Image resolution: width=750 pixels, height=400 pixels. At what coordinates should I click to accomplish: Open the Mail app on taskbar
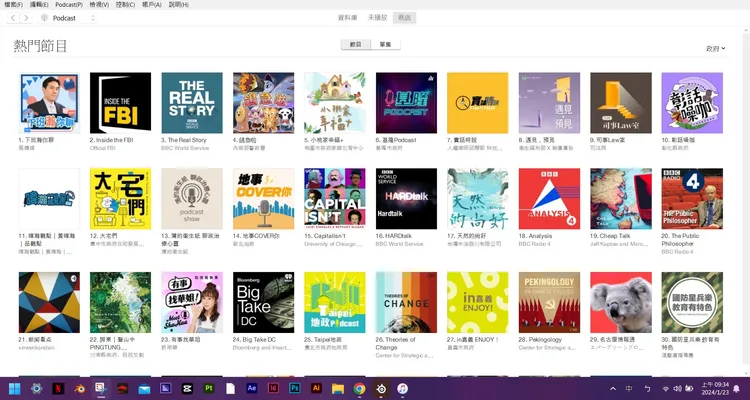(x=144, y=389)
